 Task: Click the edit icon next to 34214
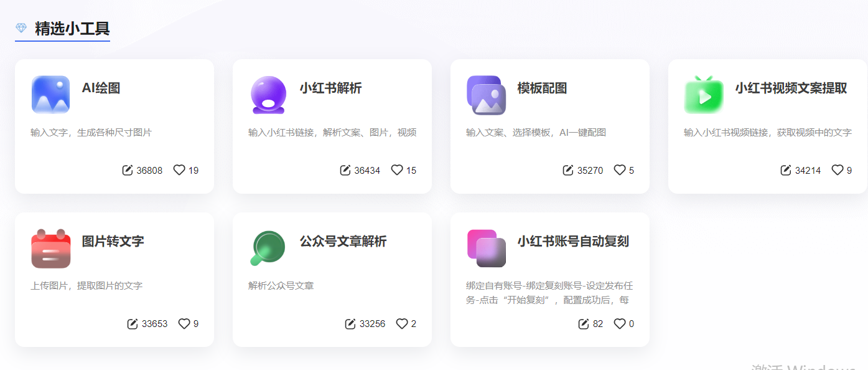coord(786,170)
